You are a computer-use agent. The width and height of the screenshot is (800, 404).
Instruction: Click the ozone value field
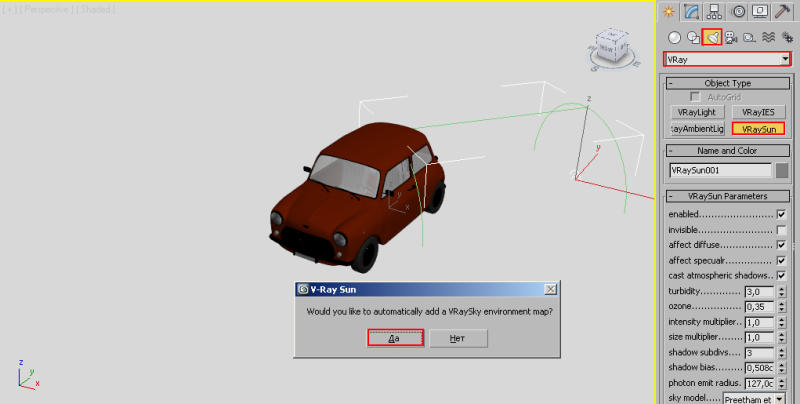coord(759,307)
